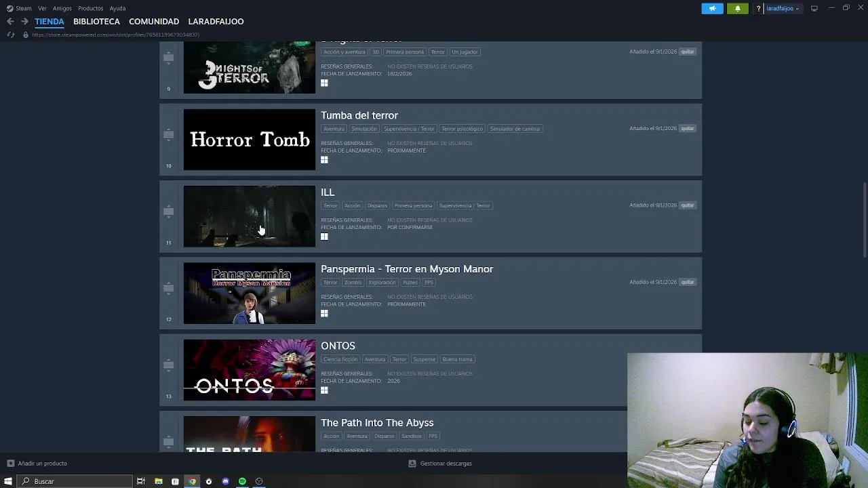Click the ILL game capsule image
Screen dimensions: 868x488
250,216
